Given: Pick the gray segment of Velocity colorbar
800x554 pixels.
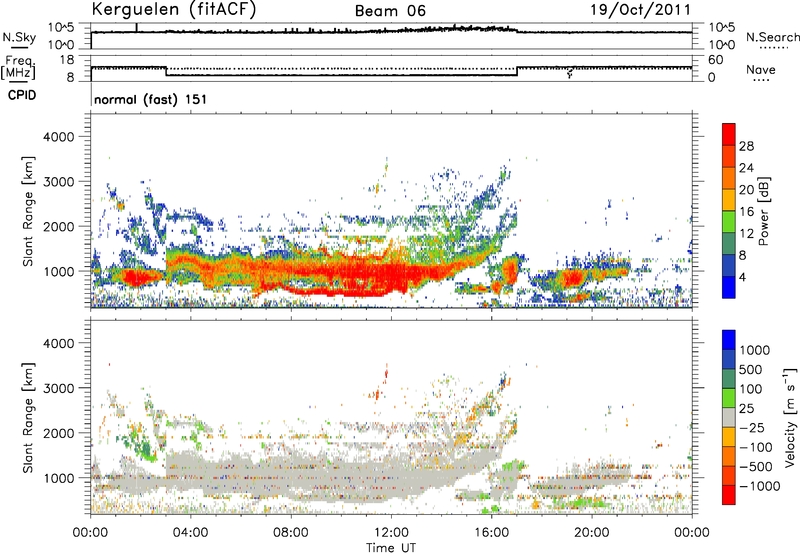Looking at the screenshot, I should (729, 417).
